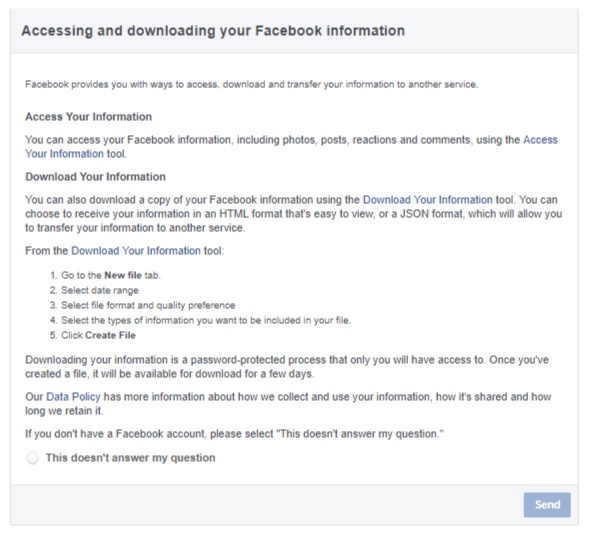This screenshot has height=535, width=589.
Task: Select the "This doesn't answer my question" radio button
Action: (33, 458)
